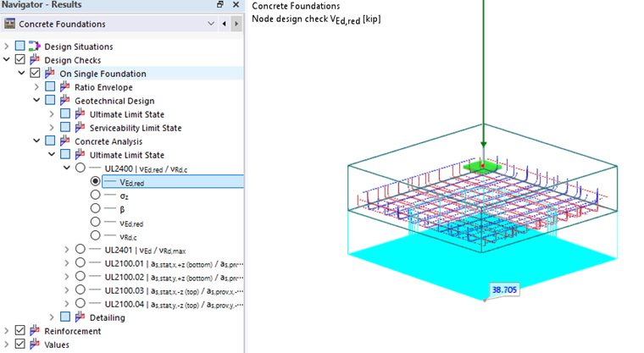Toggle the Values checkbox
Screen dimensions: 644x353
tap(19, 344)
